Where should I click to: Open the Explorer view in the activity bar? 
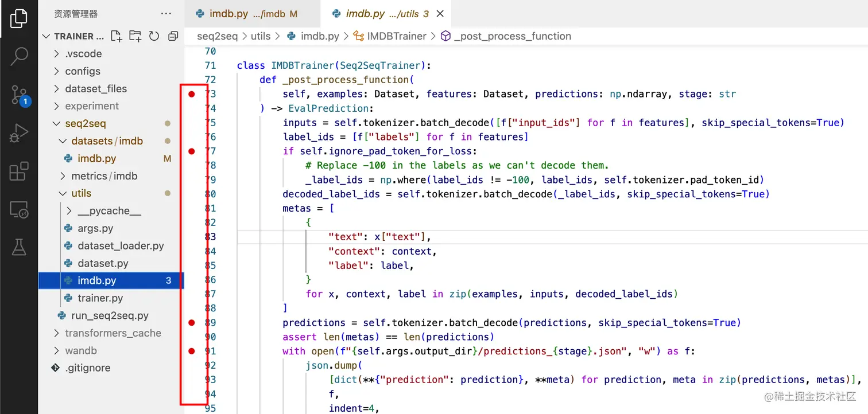pos(19,18)
